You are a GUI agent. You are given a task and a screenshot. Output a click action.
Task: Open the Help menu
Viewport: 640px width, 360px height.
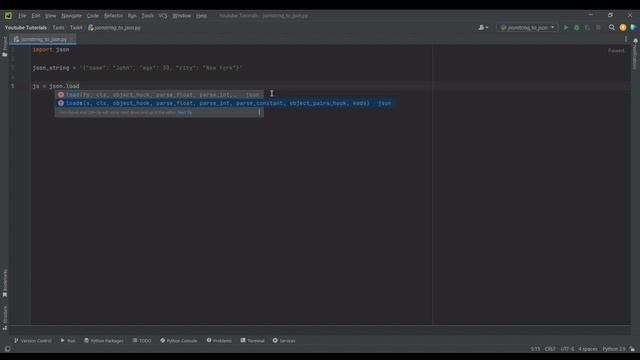[x=201, y=16]
